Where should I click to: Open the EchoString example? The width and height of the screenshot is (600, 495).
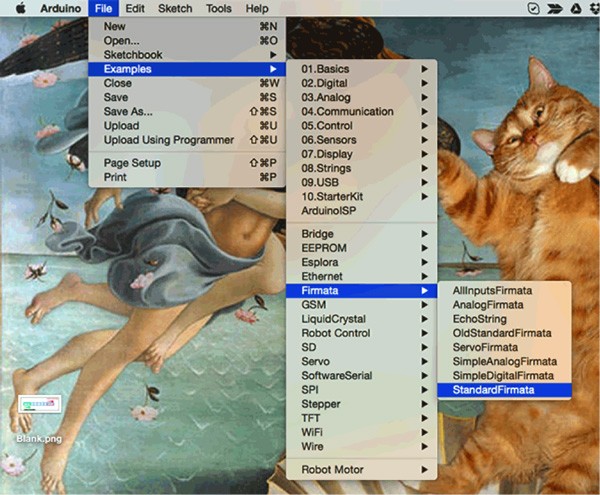(x=504, y=319)
